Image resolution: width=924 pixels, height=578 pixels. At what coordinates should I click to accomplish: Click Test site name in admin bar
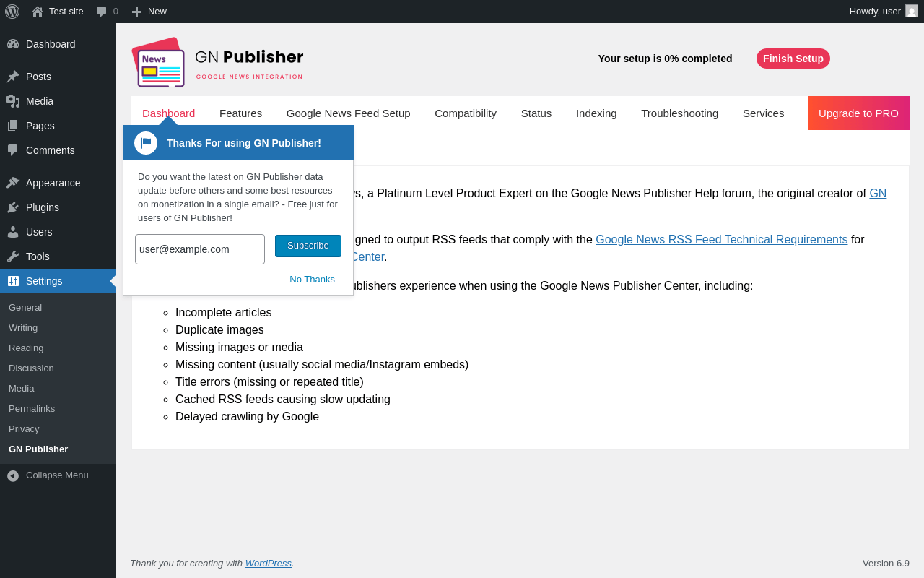[x=66, y=12]
